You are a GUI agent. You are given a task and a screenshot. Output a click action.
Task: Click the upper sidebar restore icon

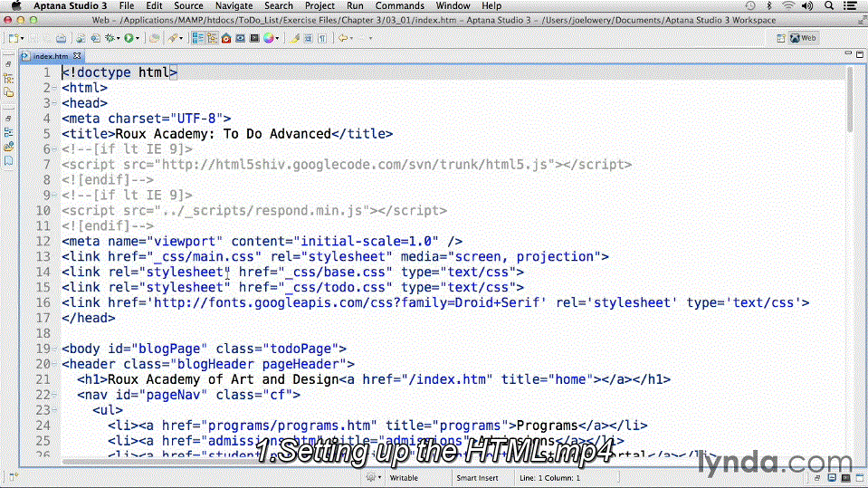8,65
